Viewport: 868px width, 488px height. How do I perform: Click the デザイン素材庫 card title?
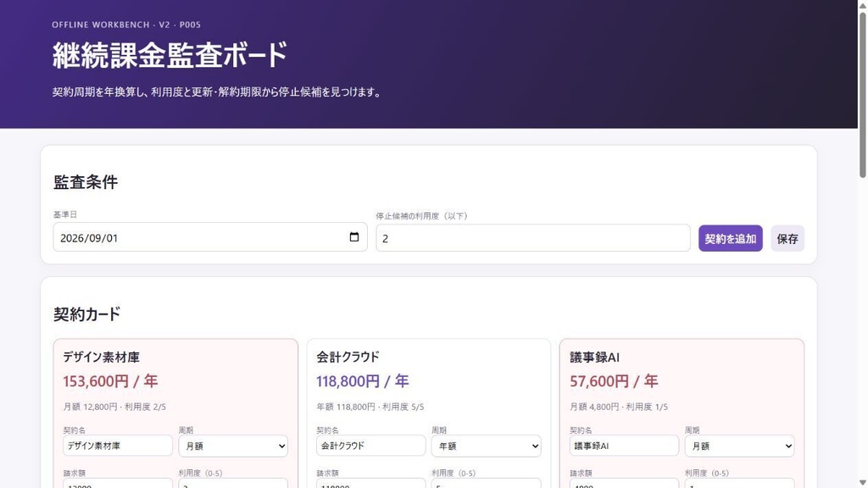click(x=102, y=358)
